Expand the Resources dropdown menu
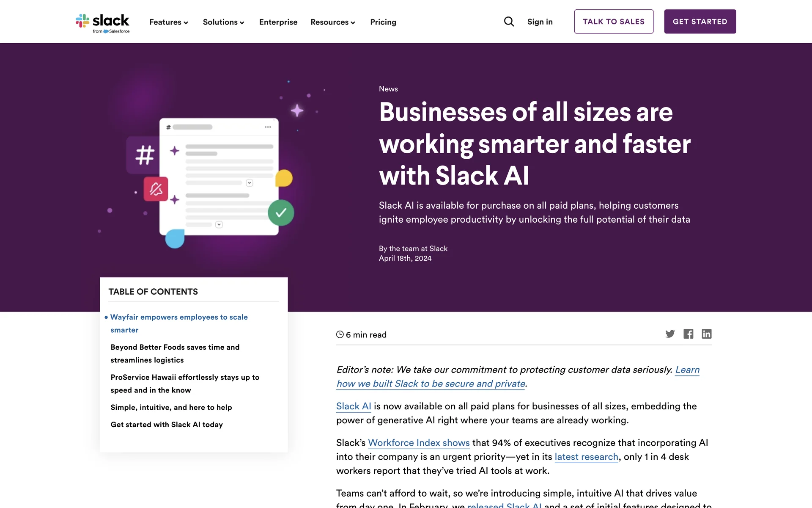Screen dimensions: 812x508 point(333,22)
